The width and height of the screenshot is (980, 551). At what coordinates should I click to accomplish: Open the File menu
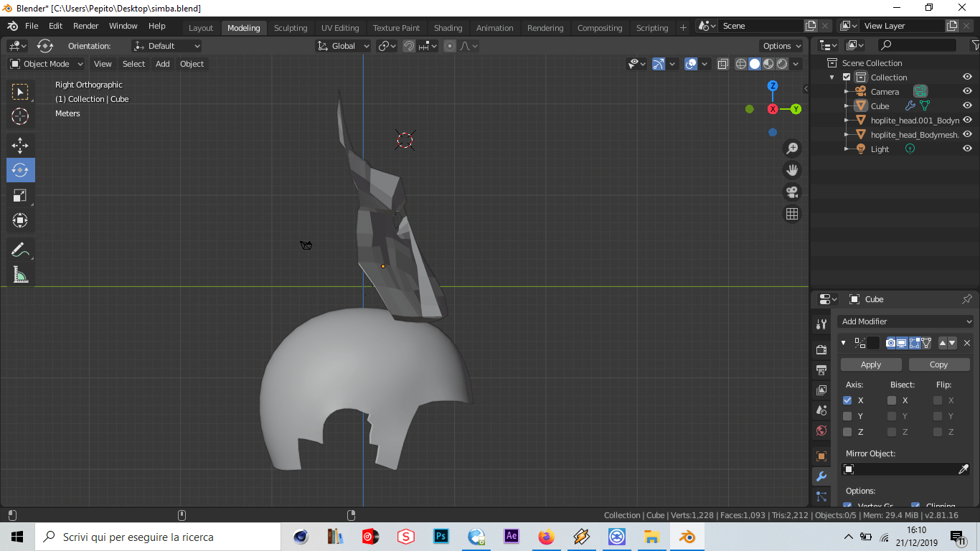(32, 26)
